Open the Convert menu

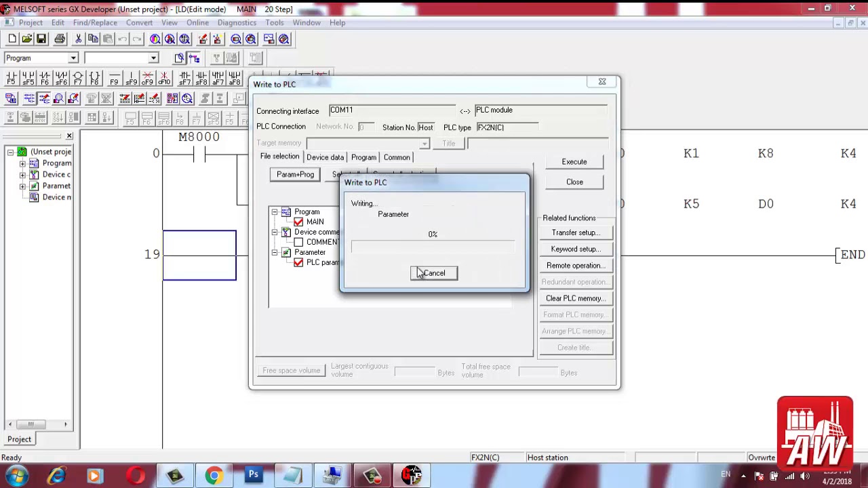pos(139,23)
